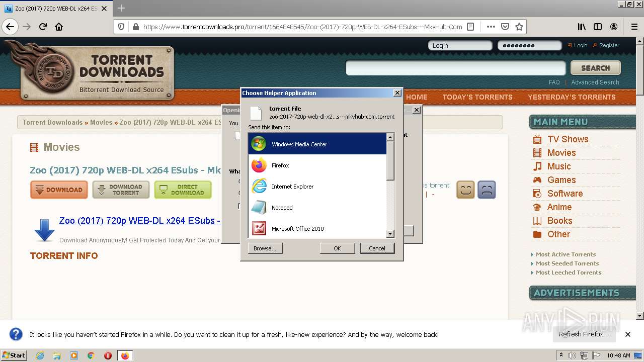Open Chrome from the taskbar

[91, 355]
